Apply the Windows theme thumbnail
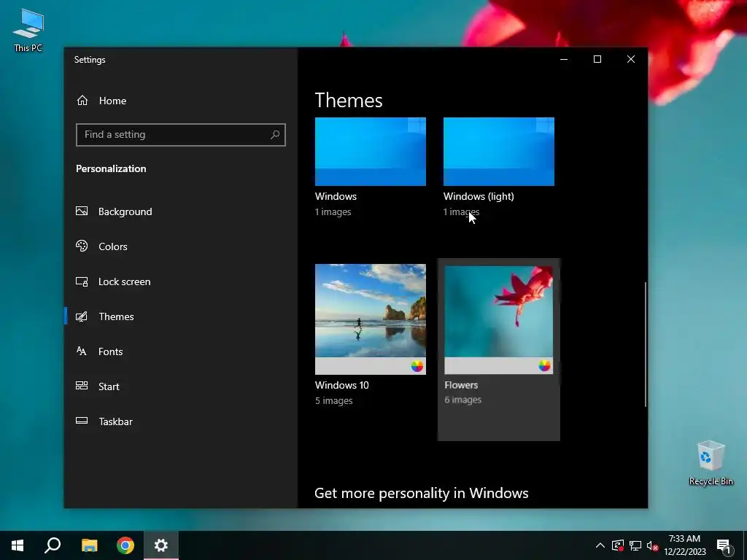Image resolution: width=747 pixels, height=560 pixels. tap(370, 152)
